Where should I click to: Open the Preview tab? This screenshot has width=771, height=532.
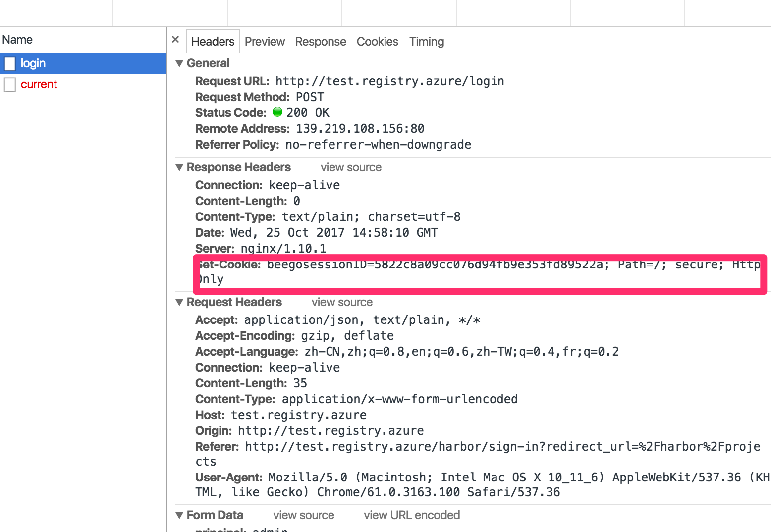click(265, 42)
